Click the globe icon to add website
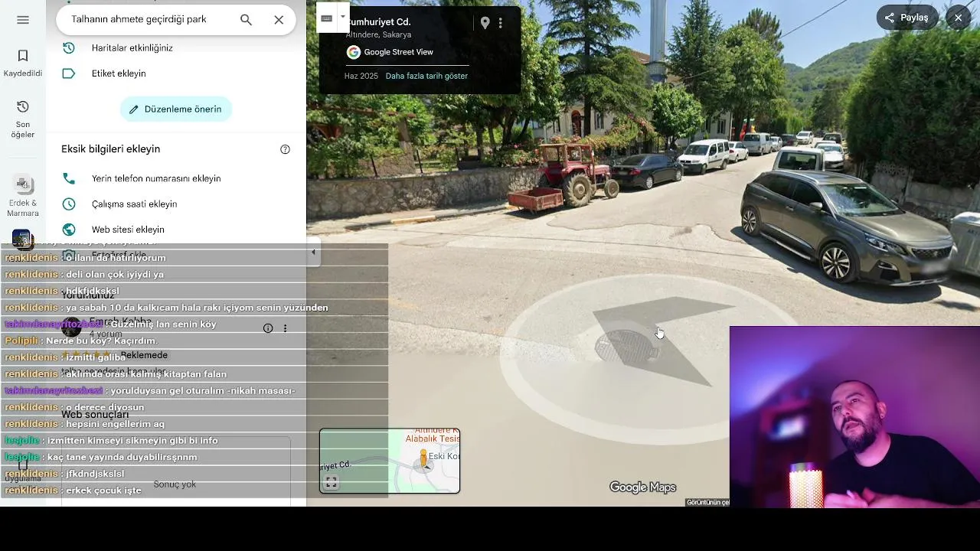The image size is (980, 551). 69,230
